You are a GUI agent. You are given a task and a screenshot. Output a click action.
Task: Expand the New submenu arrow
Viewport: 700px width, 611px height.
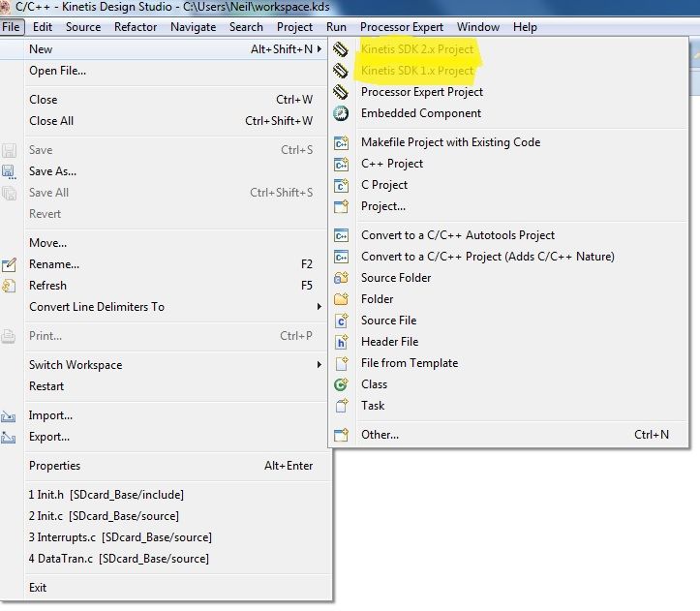click(x=320, y=49)
